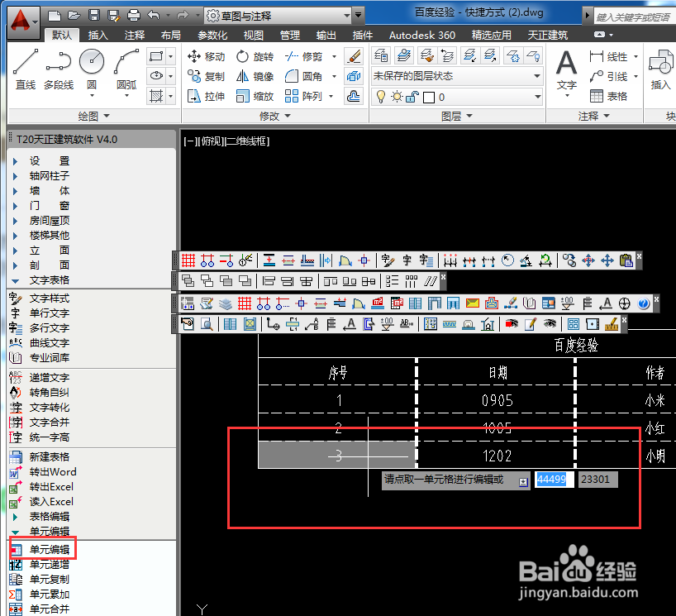Click the 引线 leader tool
The image size is (676, 616).
click(x=608, y=76)
